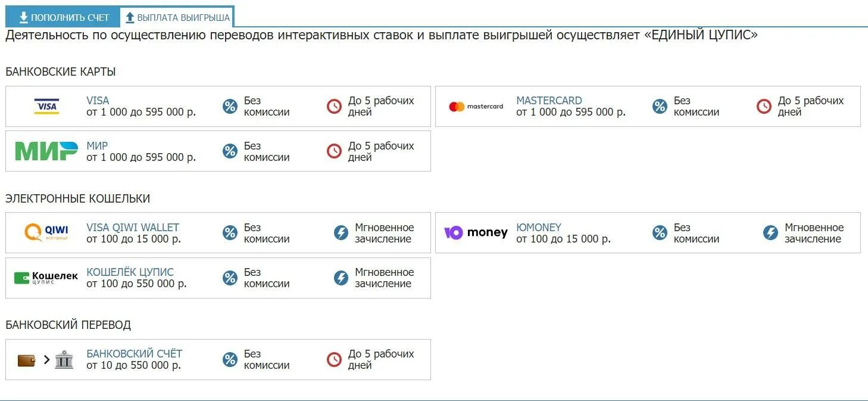This screenshot has width=868, height=401.
Task: Click lightning icon in ЮMONEY row
Action: (x=770, y=233)
